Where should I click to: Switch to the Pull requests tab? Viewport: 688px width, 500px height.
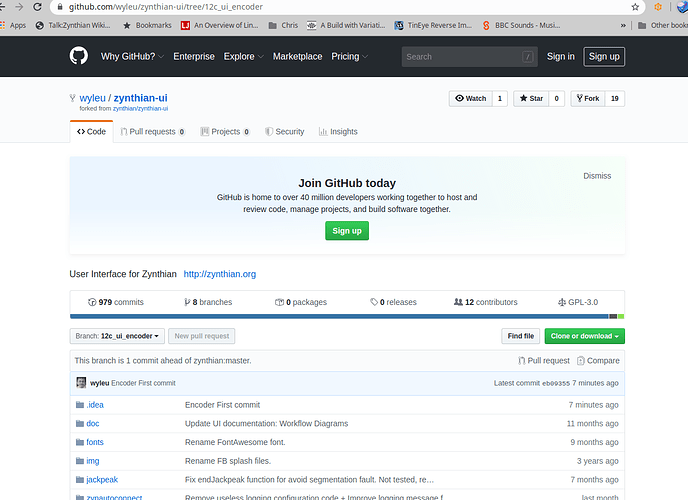point(153,132)
